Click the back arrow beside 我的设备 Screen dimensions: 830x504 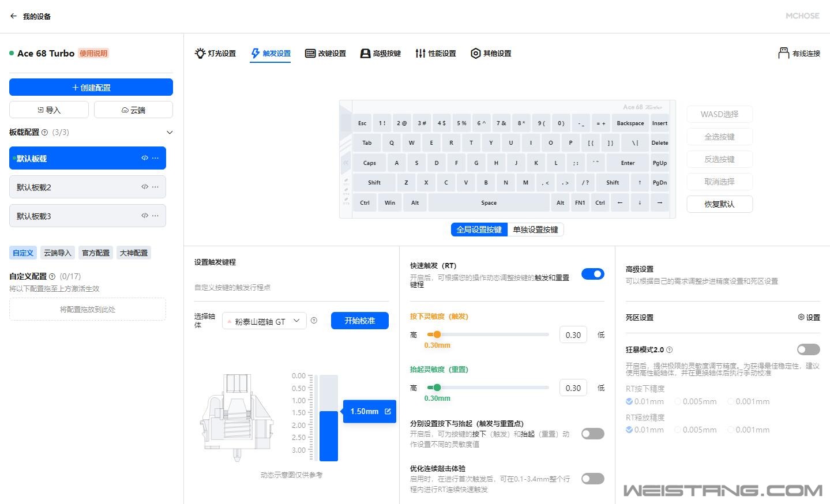tap(13, 16)
